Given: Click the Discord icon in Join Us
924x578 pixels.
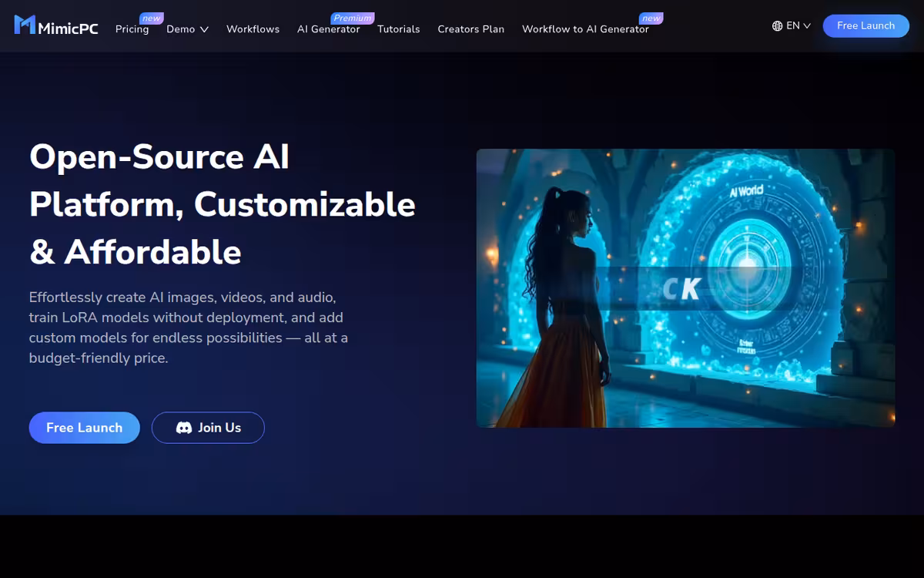Looking at the screenshot, I should pyautogui.click(x=184, y=428).
